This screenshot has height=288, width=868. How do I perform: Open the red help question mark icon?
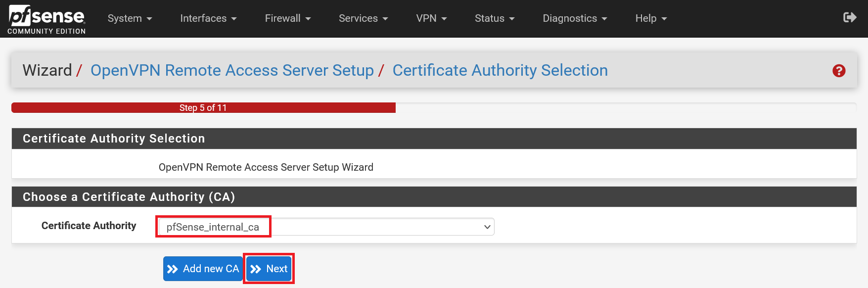coord(839,71)
